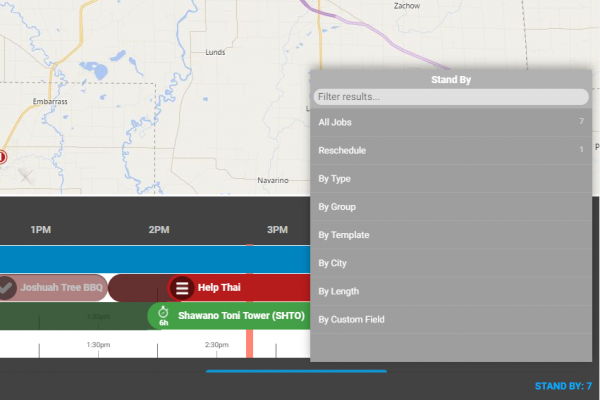Click the menu icon on Help Thai job
600x400 pixels.
tap(182, 288)
